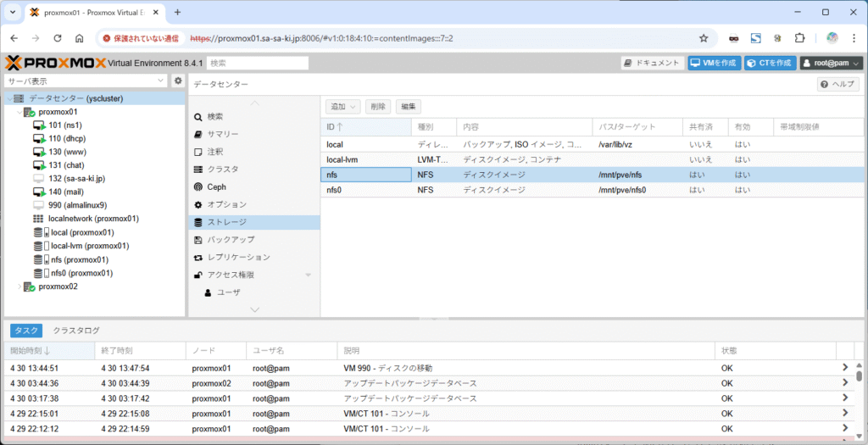Viewport: 868px width, 445px height.
Task: Select the nfs0 storage row
Action: click(x=594, y=190)
